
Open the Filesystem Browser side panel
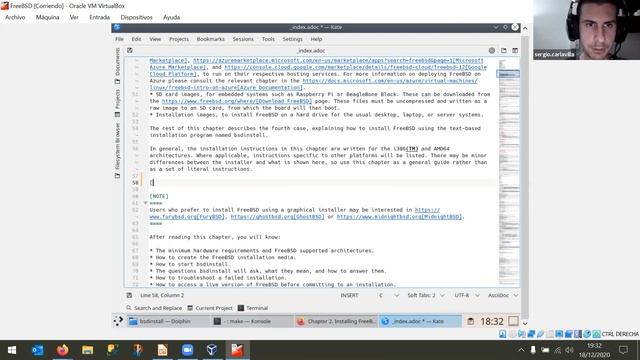coord(118,150)
